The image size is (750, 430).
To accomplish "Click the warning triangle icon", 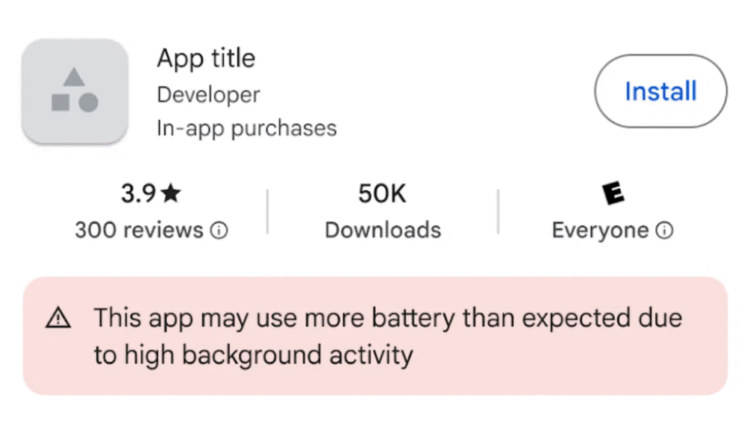I will [59, 319].
